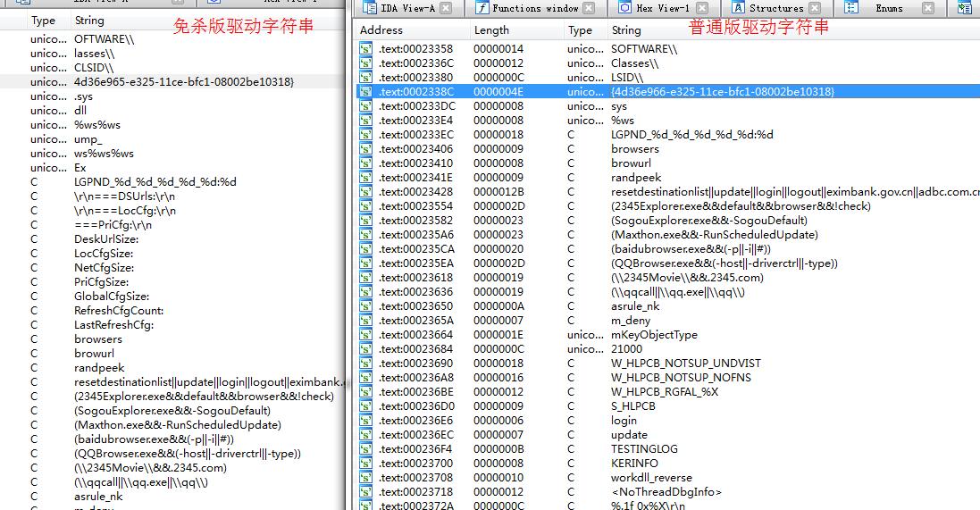Select RefreshCfgCount: string in left window
Viewport: 980px width, 510px height.
[119, 311]
